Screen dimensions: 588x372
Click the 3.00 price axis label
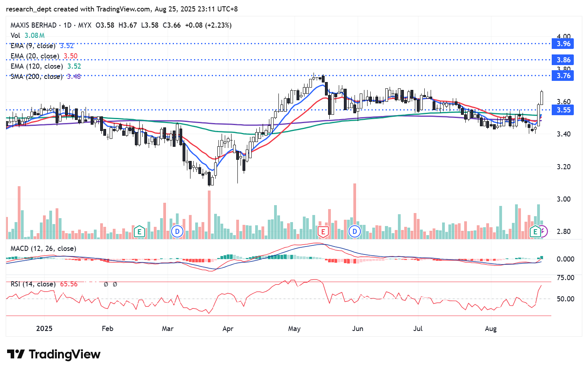point(564,199)
